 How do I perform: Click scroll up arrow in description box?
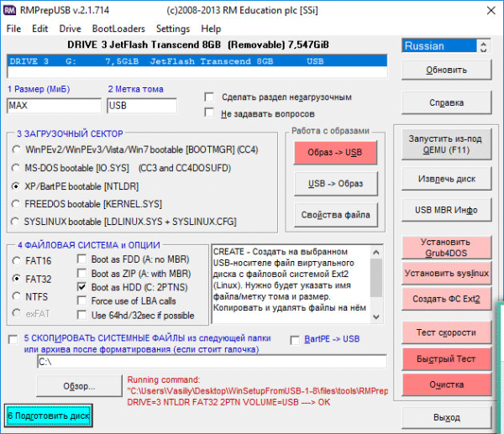tap(376, 253)
